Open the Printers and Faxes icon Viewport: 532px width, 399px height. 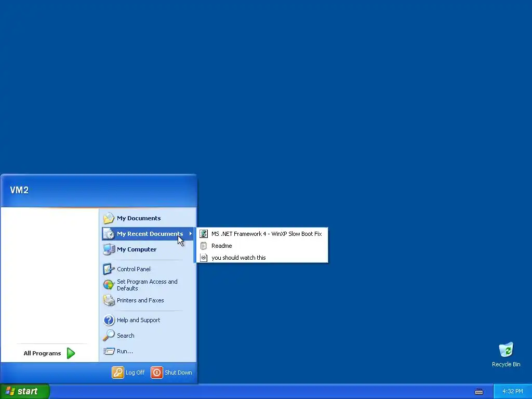[109, 300]
